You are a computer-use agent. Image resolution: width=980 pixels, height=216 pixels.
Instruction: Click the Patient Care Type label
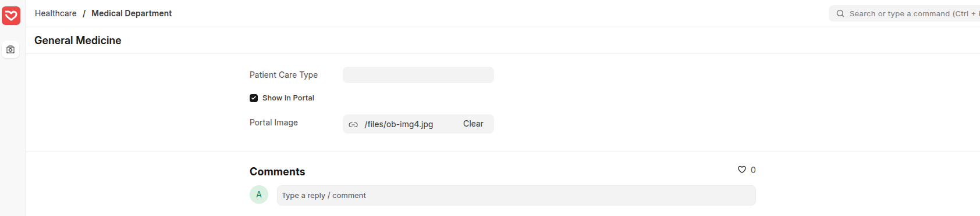coord(284,75)
